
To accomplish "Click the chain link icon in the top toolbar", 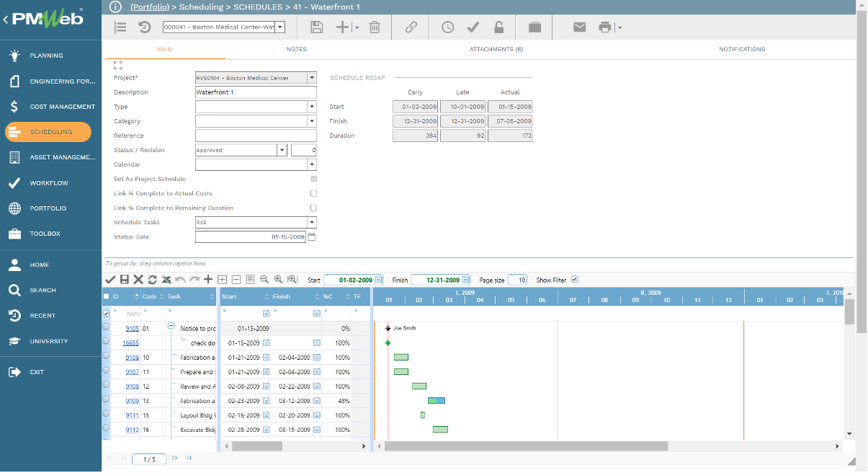I will [411, 27].
